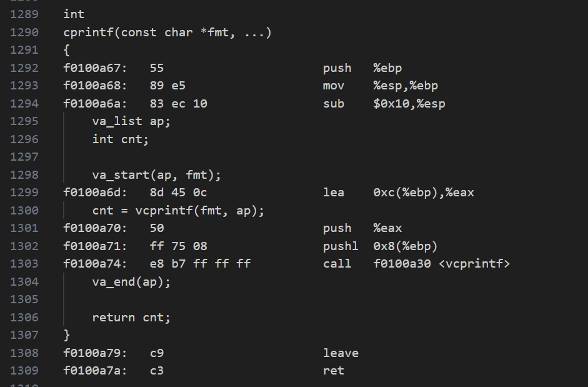Click the 'sub' instruction operand $0x10,%esp

coord(409,103)
